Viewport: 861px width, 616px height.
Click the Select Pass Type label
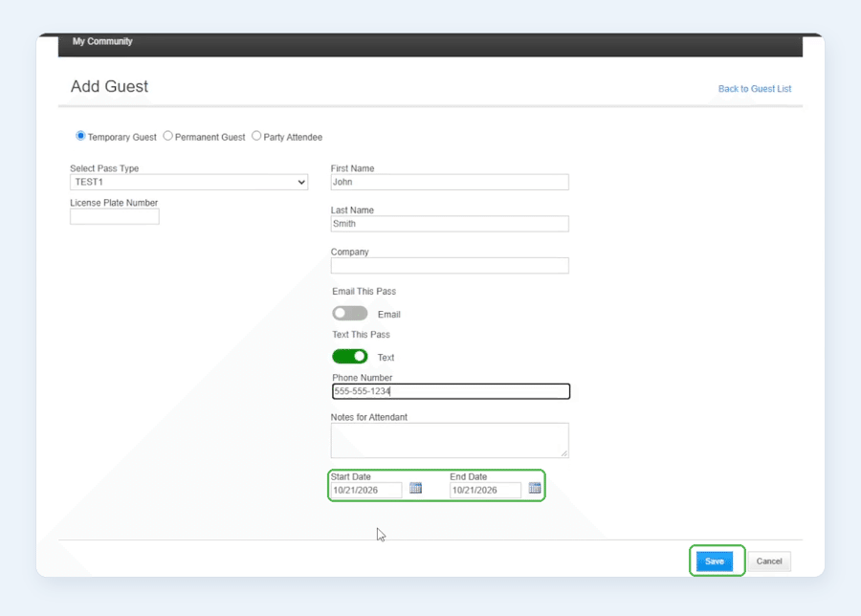click(104, 168)
